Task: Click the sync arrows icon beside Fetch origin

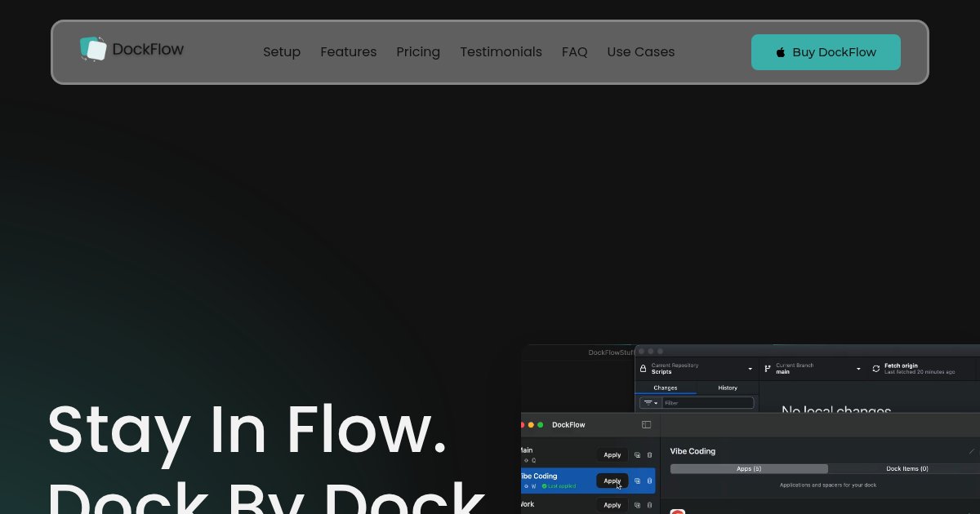Action: click(876, 369)
